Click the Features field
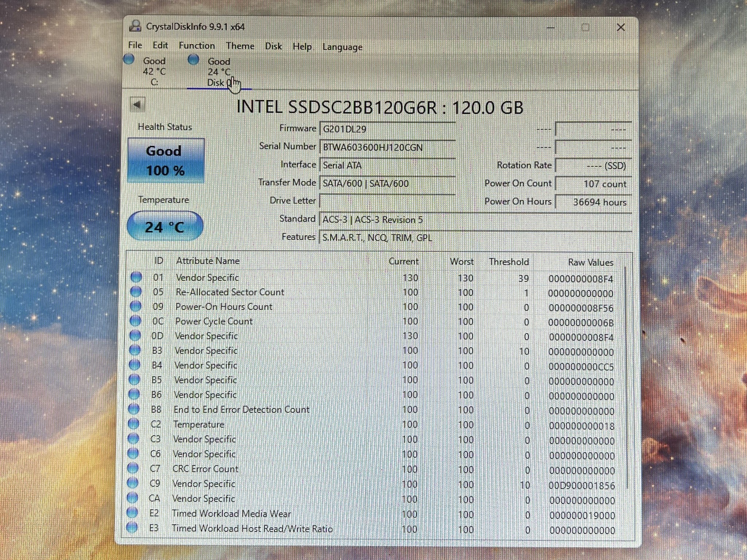 [x=475, y=238]
